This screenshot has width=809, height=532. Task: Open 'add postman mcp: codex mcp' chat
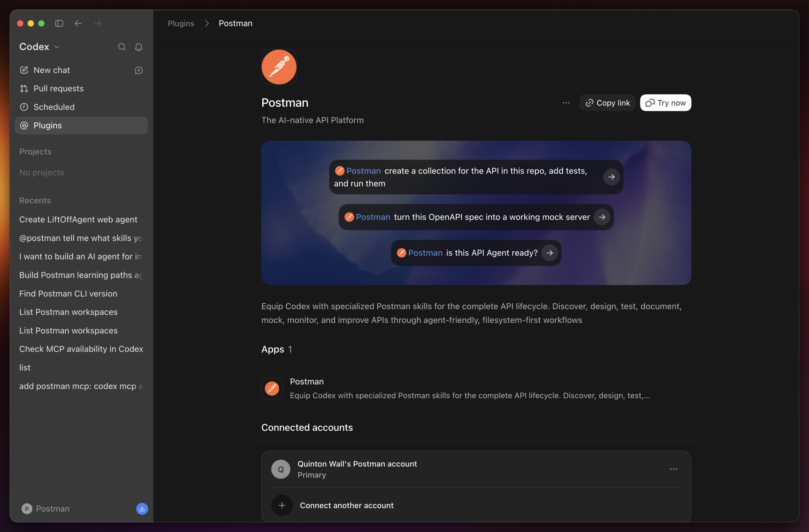click(82, 386)
